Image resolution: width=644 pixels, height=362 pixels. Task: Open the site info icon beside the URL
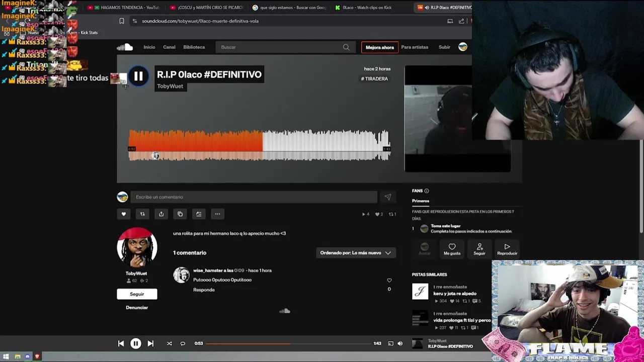tap(134, 21)
